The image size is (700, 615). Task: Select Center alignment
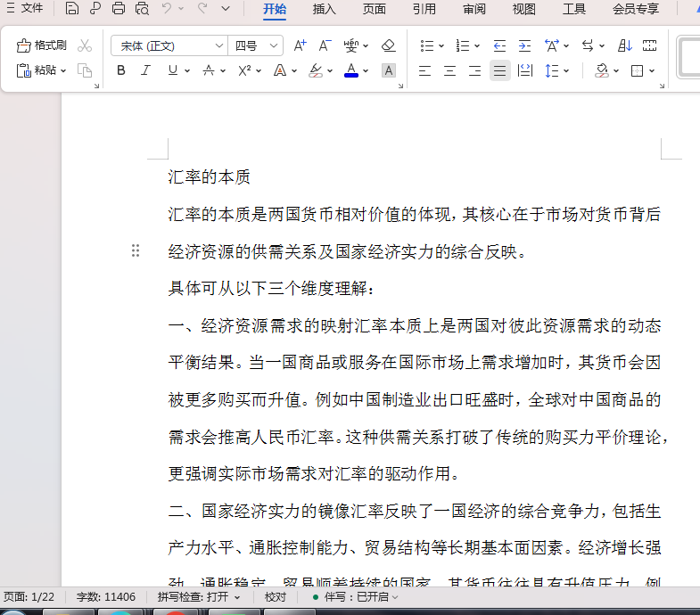[449, 70]
